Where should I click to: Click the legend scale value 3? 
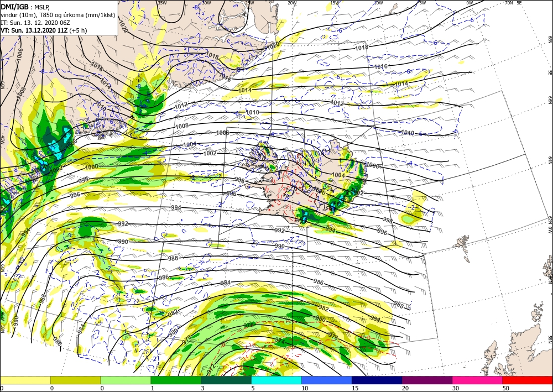pos(203,388)
